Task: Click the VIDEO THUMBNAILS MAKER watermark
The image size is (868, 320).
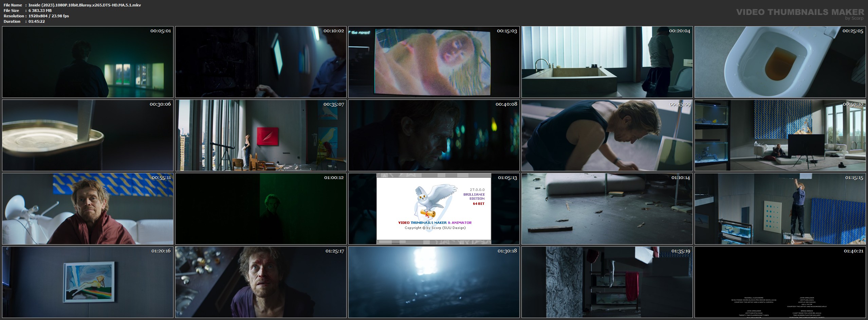Action: coord(800,12)
